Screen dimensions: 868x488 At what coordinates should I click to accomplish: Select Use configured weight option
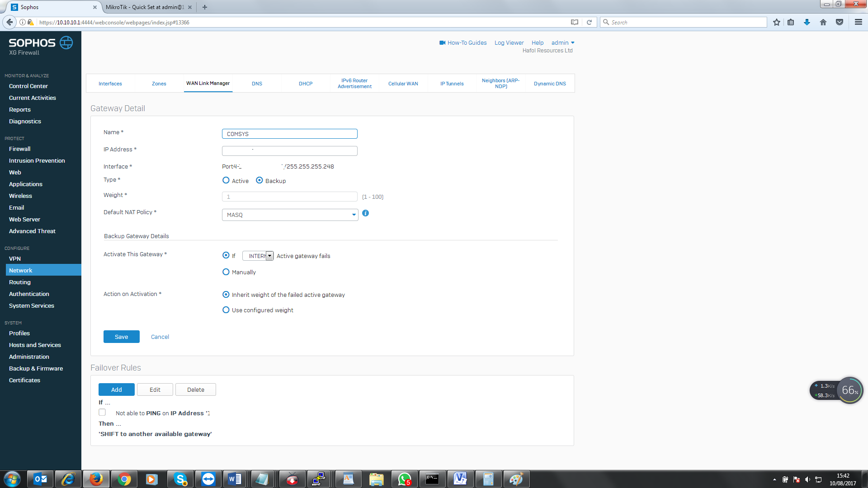(x=226, y=310)
